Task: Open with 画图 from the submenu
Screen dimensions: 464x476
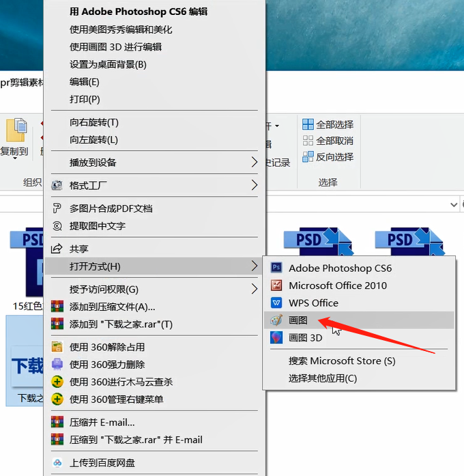Action: 359,320
